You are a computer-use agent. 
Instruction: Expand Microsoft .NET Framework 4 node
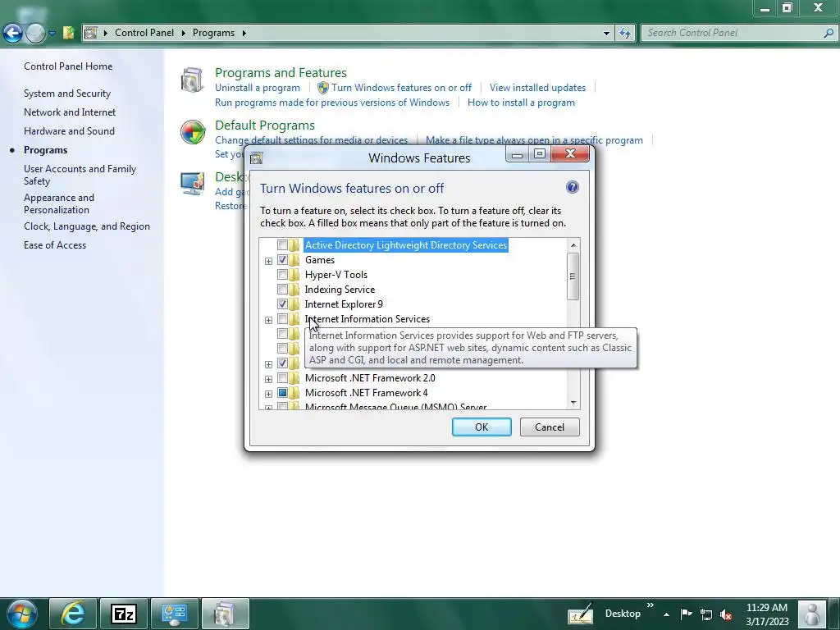click(x=268, y=394)
